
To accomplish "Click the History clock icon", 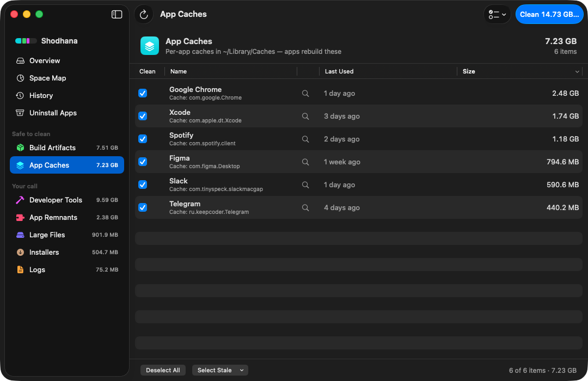I will 20,96.
